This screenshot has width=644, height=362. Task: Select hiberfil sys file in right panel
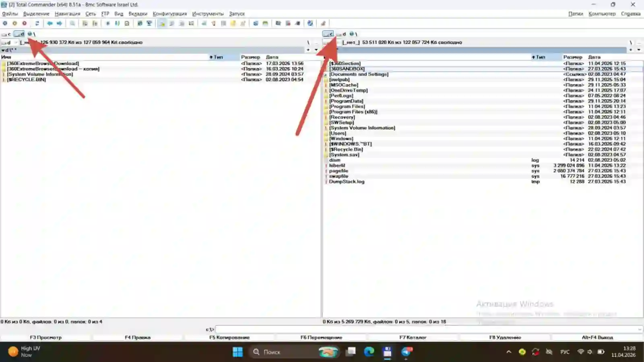point(337,165)
